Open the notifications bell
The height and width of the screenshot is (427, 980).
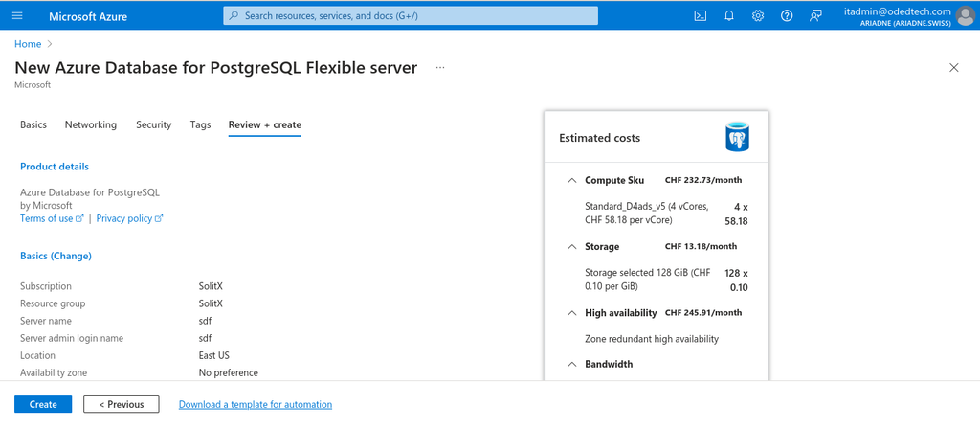point(729,15)
